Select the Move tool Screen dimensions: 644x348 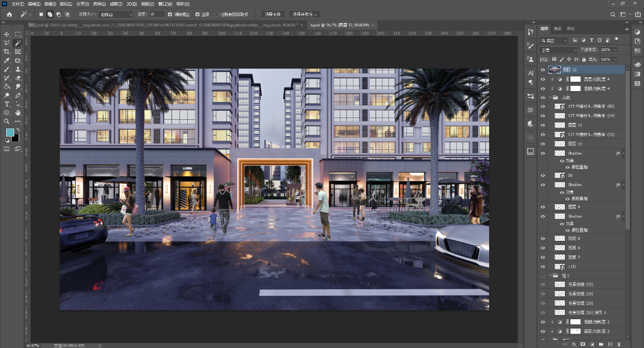pyautogui.click(x=7, y=34)
